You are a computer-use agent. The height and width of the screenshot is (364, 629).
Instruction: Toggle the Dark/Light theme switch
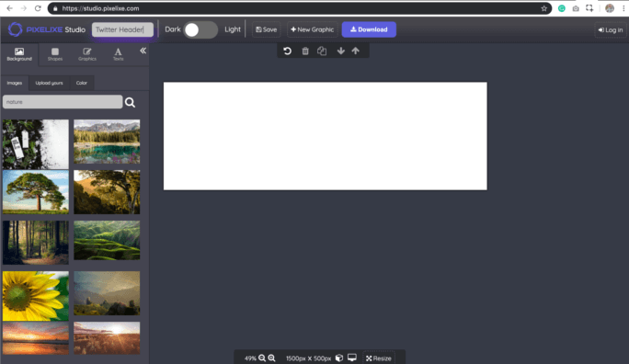[x=200, y=29]
